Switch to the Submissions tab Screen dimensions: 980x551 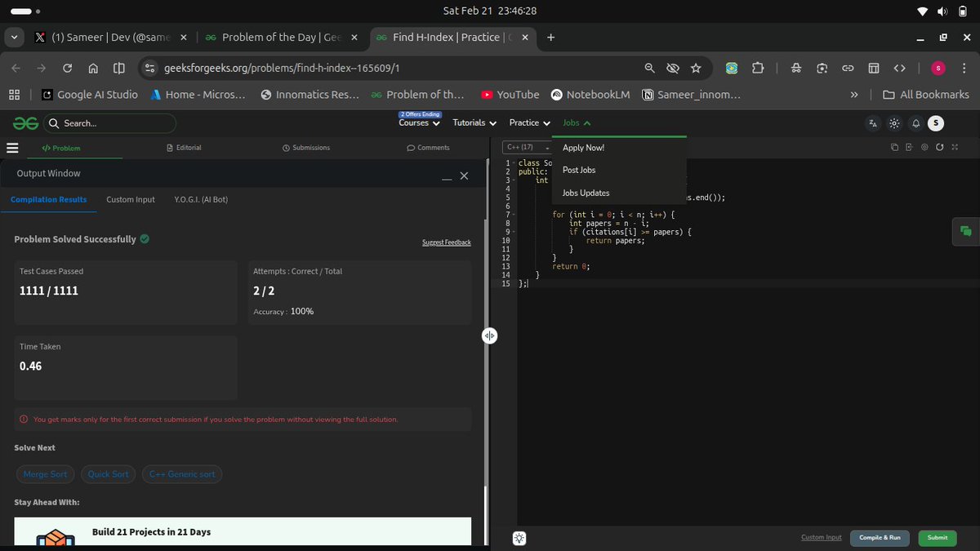[x=306, y=148]
